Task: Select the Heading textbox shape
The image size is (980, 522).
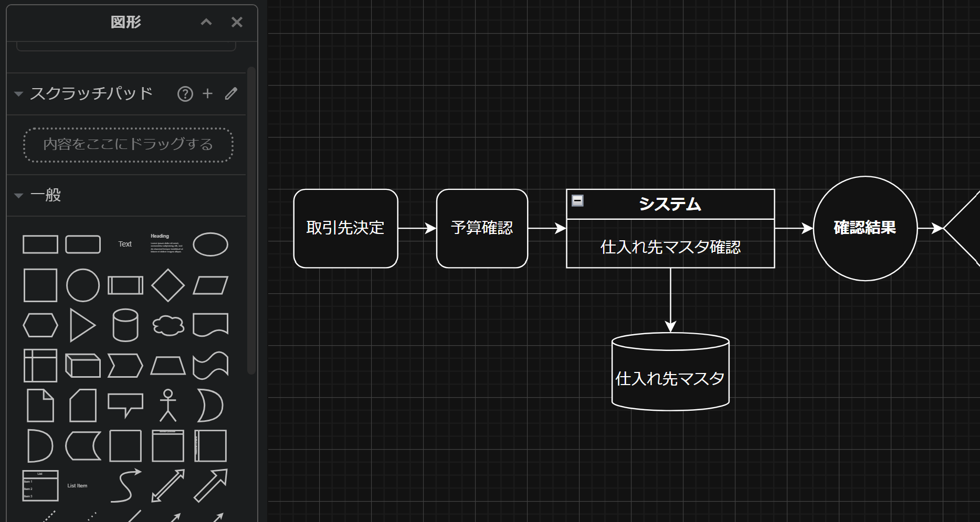Action: (167, 244)
